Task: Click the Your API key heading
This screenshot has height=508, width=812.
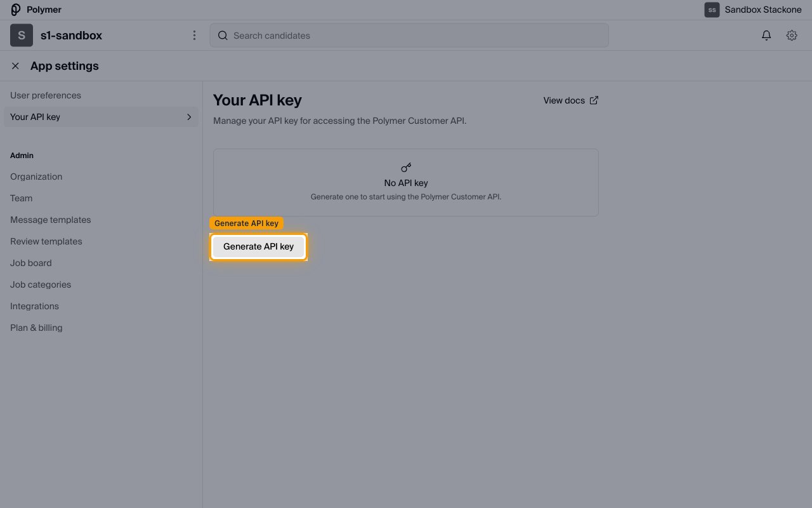Action: tap(258, 100)
